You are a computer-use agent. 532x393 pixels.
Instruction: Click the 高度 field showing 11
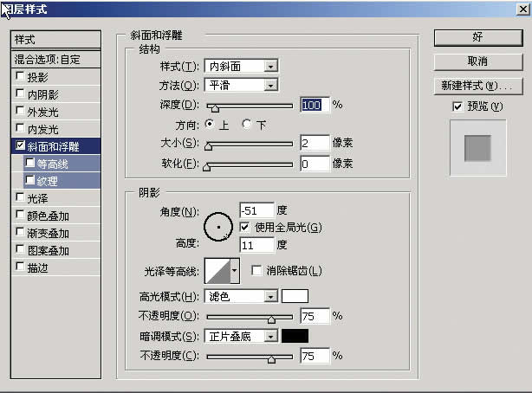[256, 245]
